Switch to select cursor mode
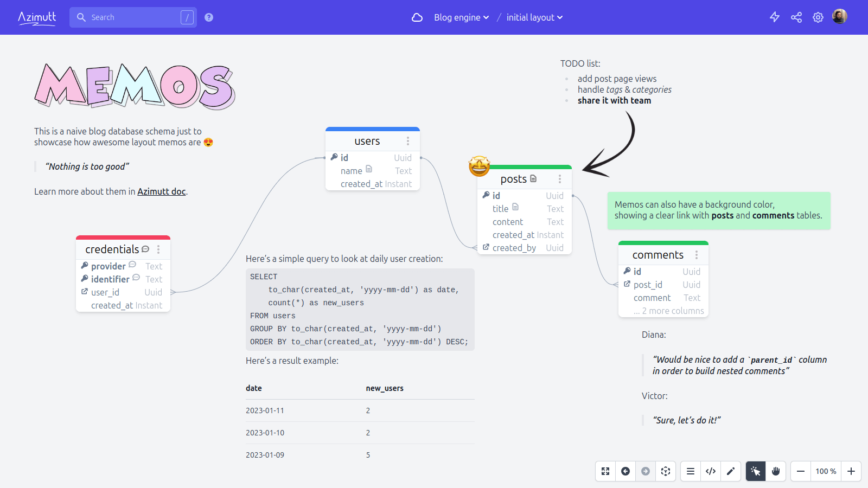Viewport: 868px width, 488px height. pyautogui.click(x=756, y=471)
